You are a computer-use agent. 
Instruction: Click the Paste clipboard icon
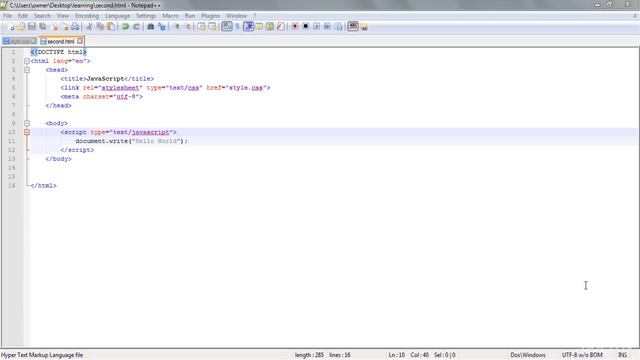point(111,27)
